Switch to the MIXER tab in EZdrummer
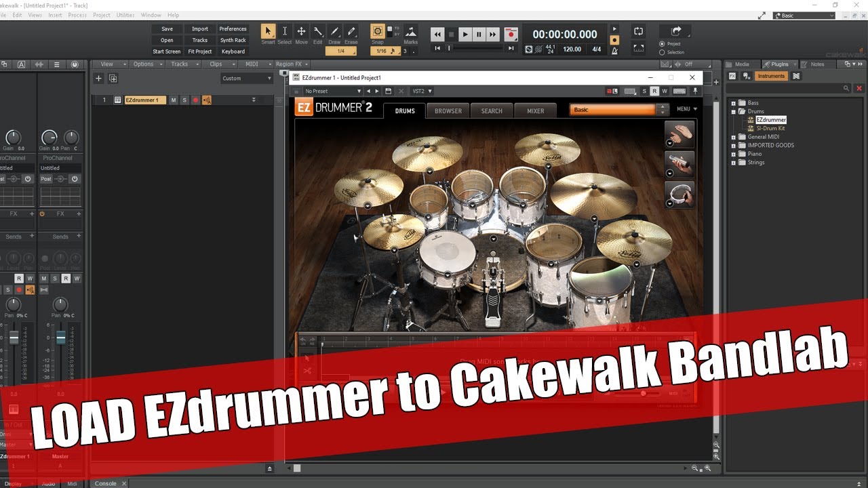This screenshot has width=868, height=488. (x=536, y=111)
